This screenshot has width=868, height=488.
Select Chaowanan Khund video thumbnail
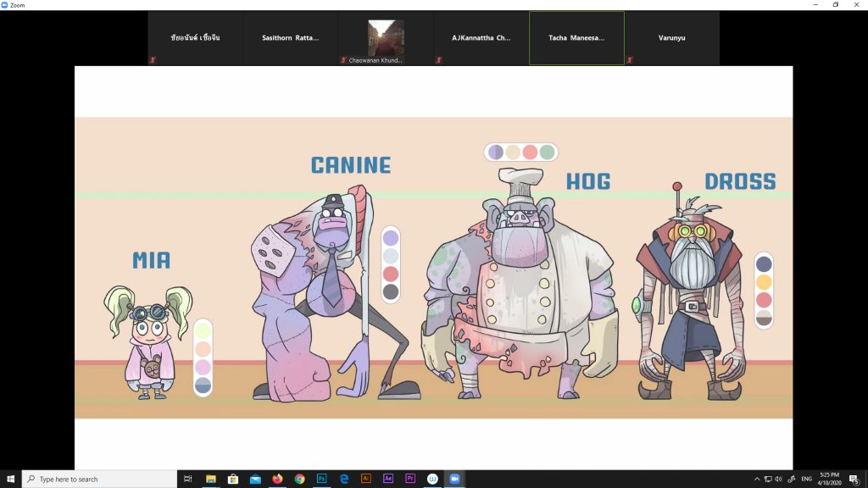pyautogui.click(x=386, y=38)
